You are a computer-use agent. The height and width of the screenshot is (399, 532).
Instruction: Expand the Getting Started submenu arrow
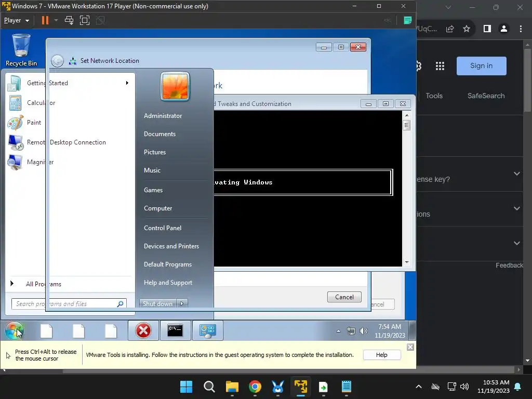(127, 83)
